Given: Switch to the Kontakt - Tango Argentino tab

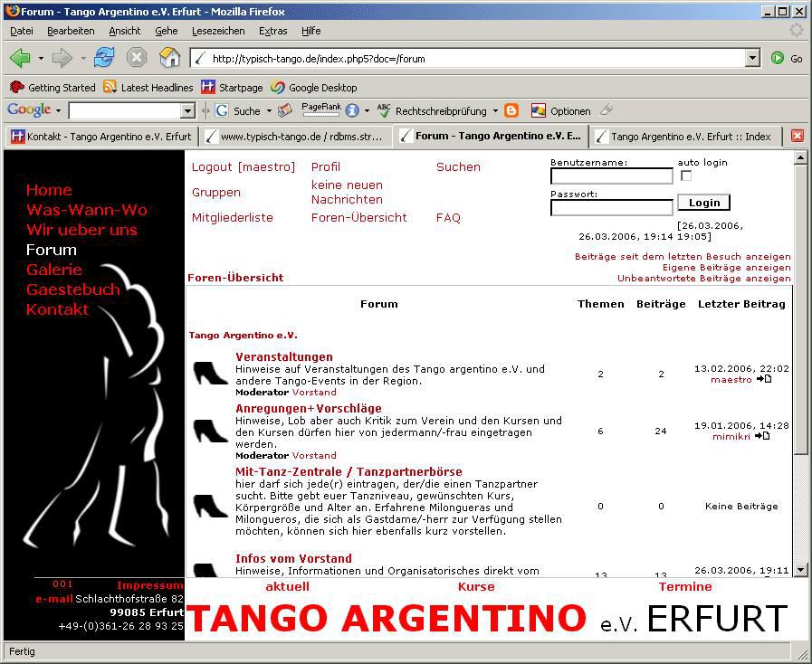Looking at the screenshot, I should pyautogui.click(x=100, y=137).
